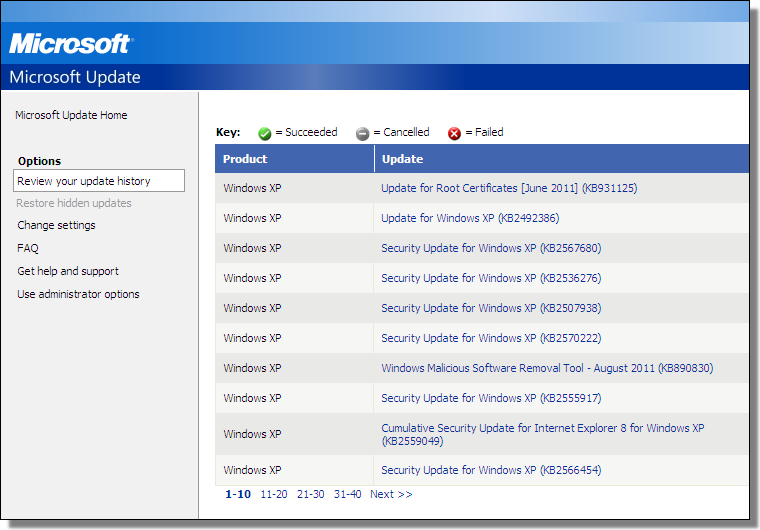This screenshot has height=530, width=760.
Task: Open Update for Windows XP KB2492386
Action: (x=470, y=218)
